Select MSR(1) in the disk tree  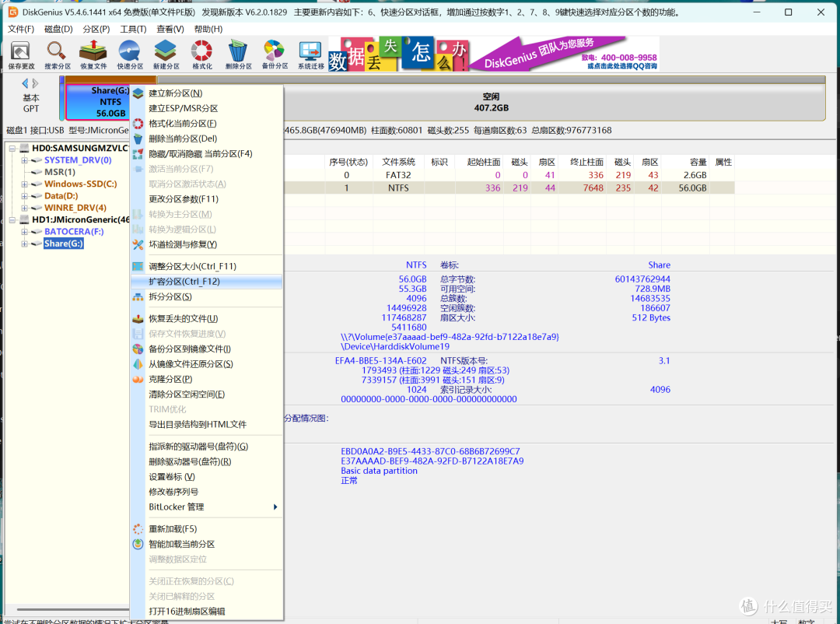[x=59, y=172]
